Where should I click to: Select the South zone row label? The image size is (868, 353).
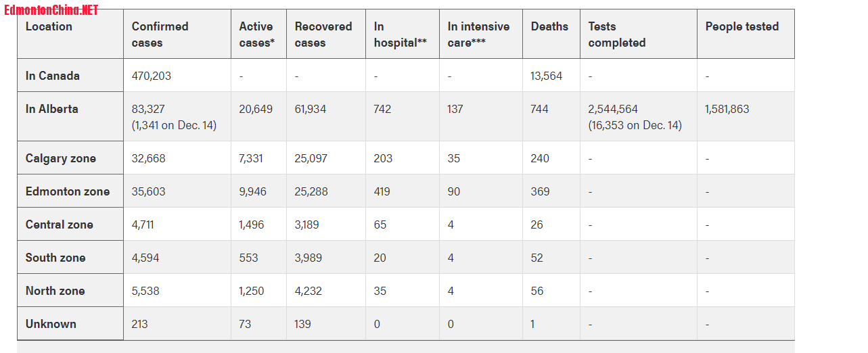click(55, 258)
